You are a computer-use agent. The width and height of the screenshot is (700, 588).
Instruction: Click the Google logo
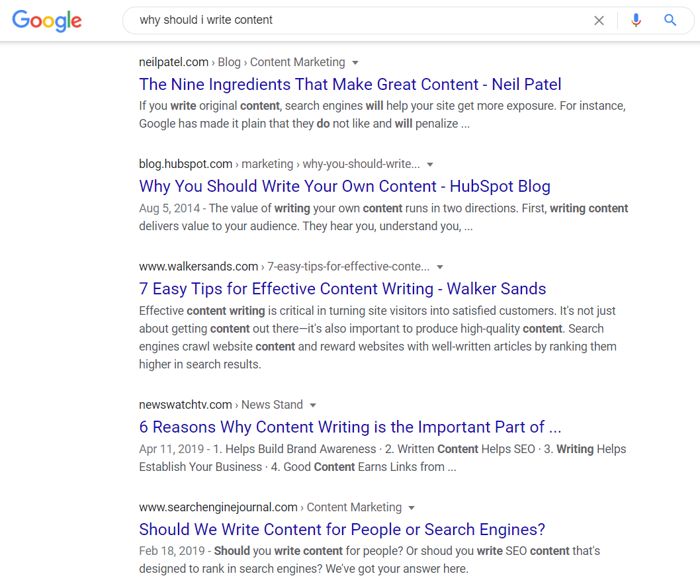[x=47, y=21]
